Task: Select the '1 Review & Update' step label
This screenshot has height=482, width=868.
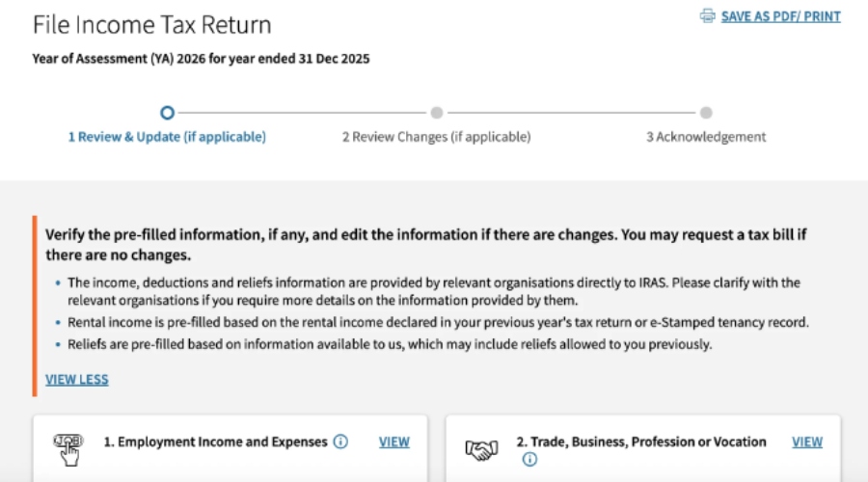Action: coord(167,137)
